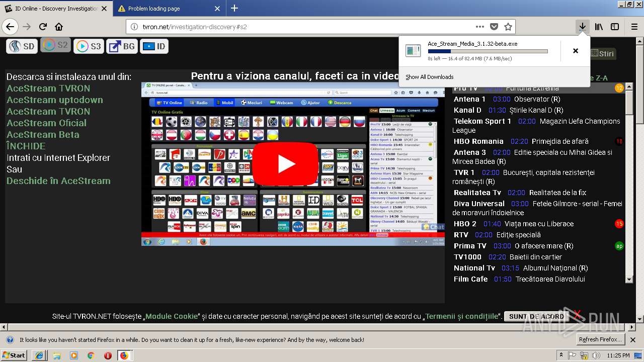This screenshot has height=362, width=644.
Task: Open the Library toolbar icon
Action: point(599,27)
